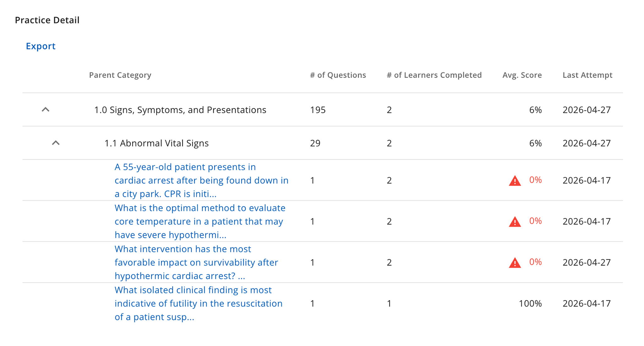Click the warning icon on the core temperature question row
Screen dimensions: 644x346
pyautogui.click(x=514, y=221)
